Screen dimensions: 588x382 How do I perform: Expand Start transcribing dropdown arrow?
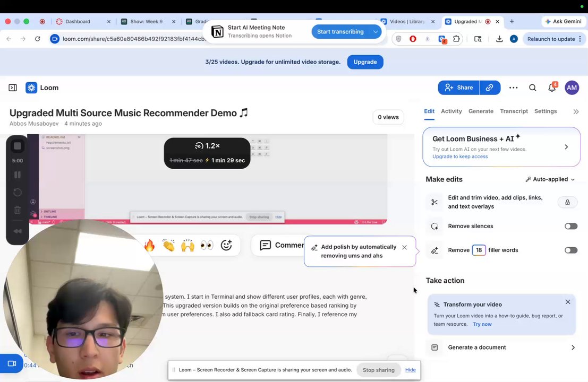[376, 32]
